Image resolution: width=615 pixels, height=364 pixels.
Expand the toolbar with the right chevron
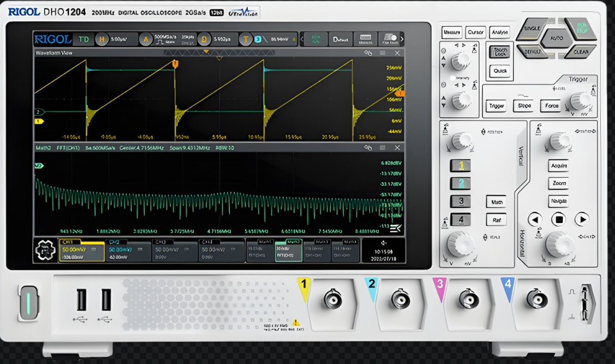pyautogui.click(x=402, y=39)
